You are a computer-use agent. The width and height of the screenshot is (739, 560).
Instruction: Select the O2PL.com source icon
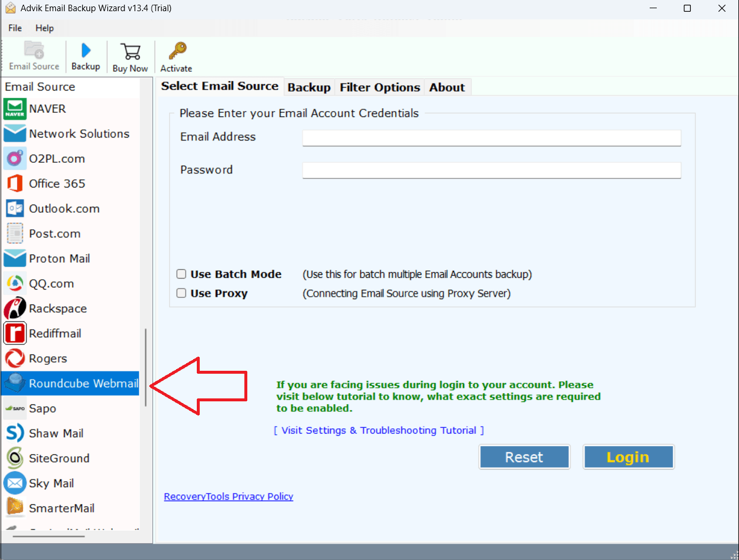point(15,159)
